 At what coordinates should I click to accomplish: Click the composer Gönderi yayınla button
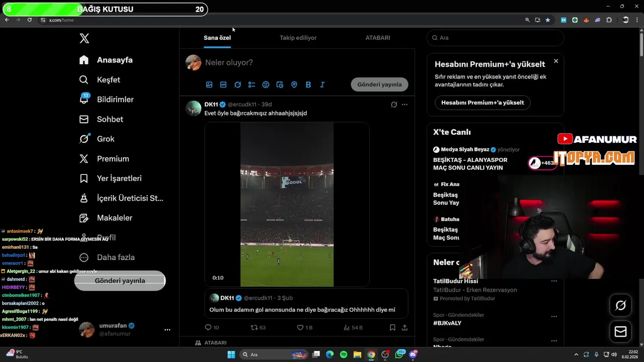click(379, 84)
